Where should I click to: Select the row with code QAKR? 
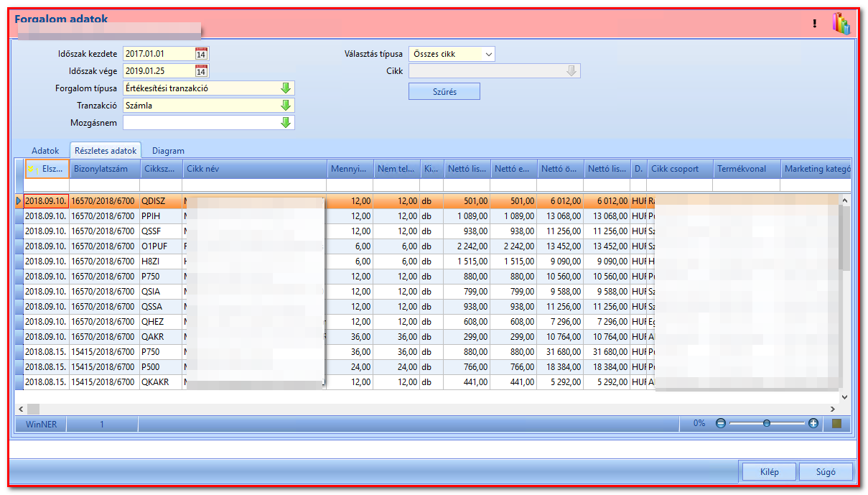pyautogui.click(x=427, y=337)
